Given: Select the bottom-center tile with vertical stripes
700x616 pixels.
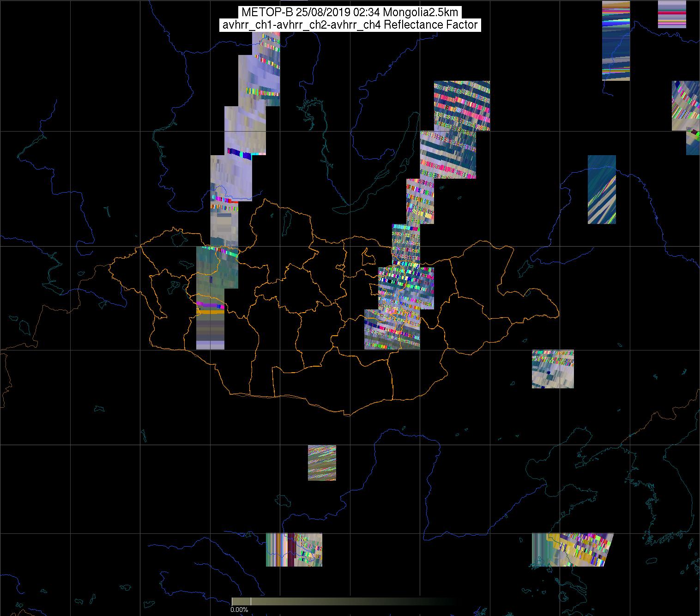Looking at the screenshot, I should click(294, 550).
